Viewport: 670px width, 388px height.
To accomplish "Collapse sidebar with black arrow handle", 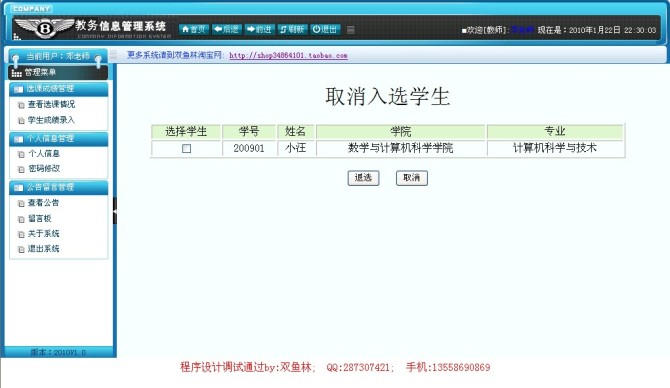I will pos(115,211).
